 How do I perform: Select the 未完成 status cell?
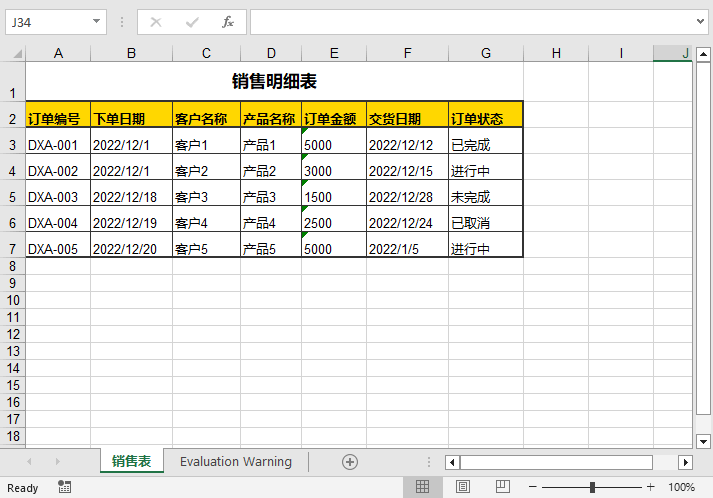486,192
